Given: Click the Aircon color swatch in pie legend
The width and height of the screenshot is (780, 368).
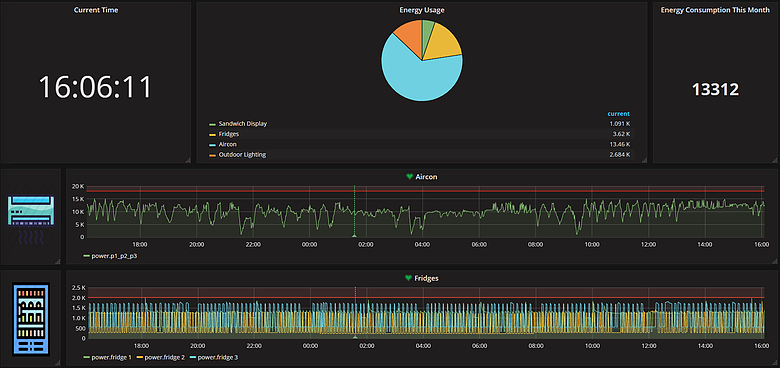Looking at the screenshot, I should pos(212,145).
